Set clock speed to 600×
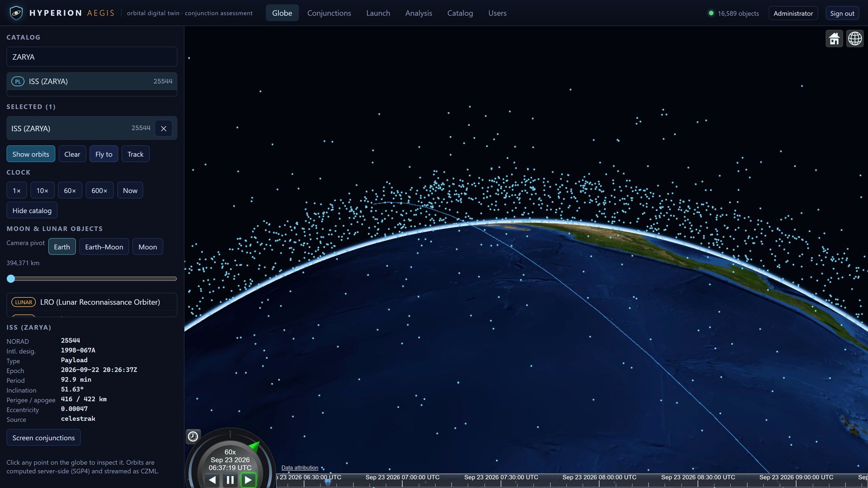Image resolution: width=868 pixels, height=488 pixels. 99,190
